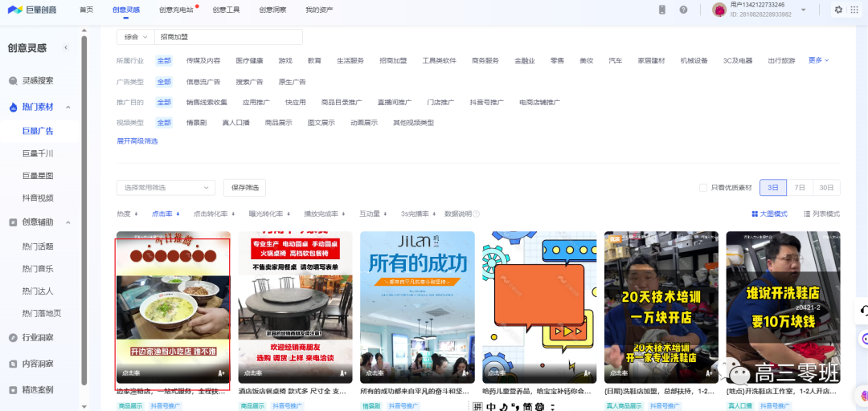Select 全部 in 视频类型 filter
The height and width of the screenshot is (411, 868).
pyautogui.click(x=164, y=123)
